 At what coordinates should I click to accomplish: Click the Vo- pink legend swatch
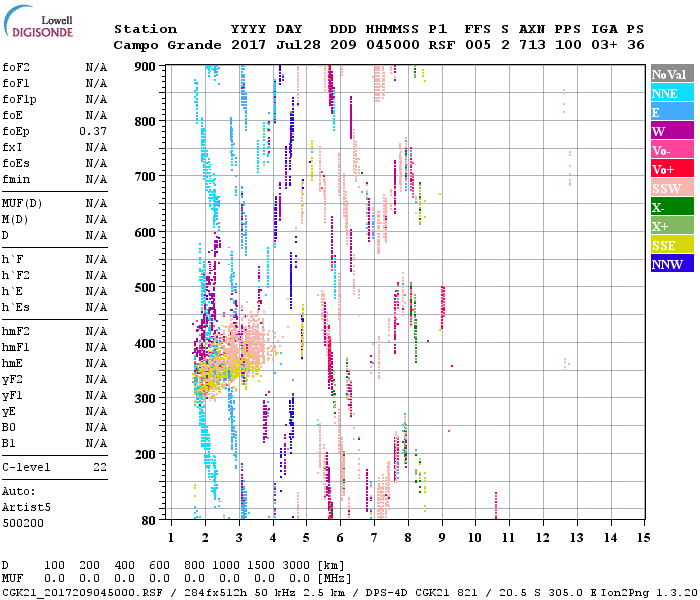(x=671, y=150)
